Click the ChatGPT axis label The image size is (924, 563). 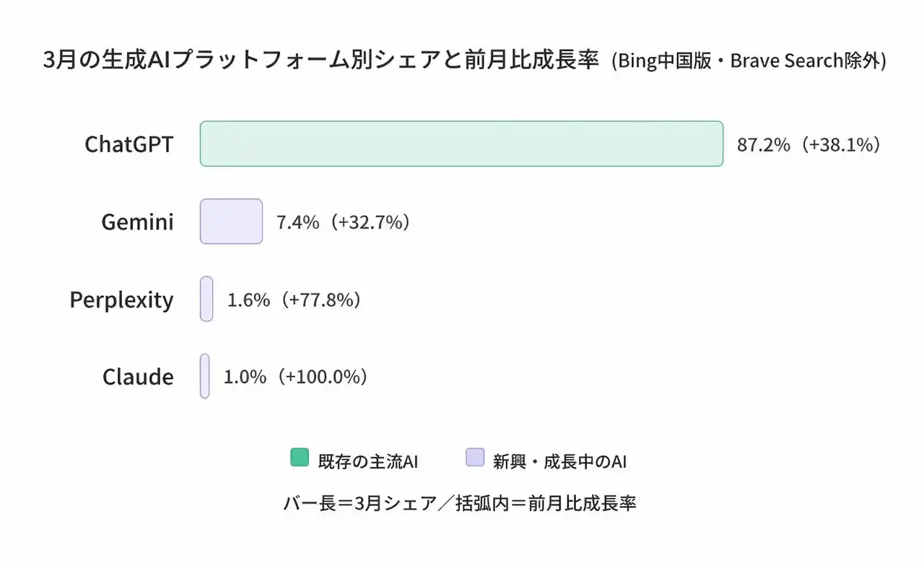point(129,144)
